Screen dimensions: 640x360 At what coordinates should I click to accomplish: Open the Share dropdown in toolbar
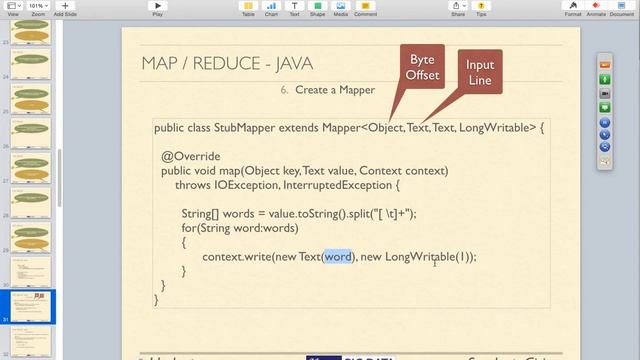point(458,6)
